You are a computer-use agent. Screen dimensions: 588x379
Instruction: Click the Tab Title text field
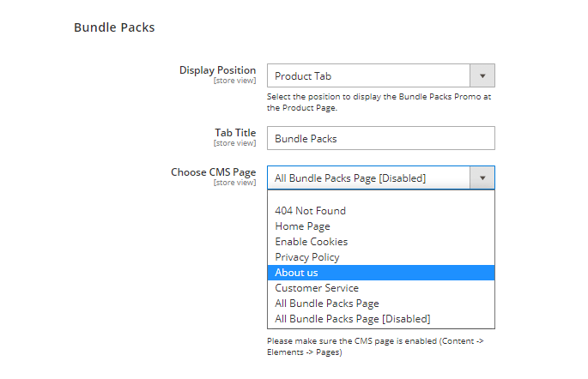click(x=380, y=138)
